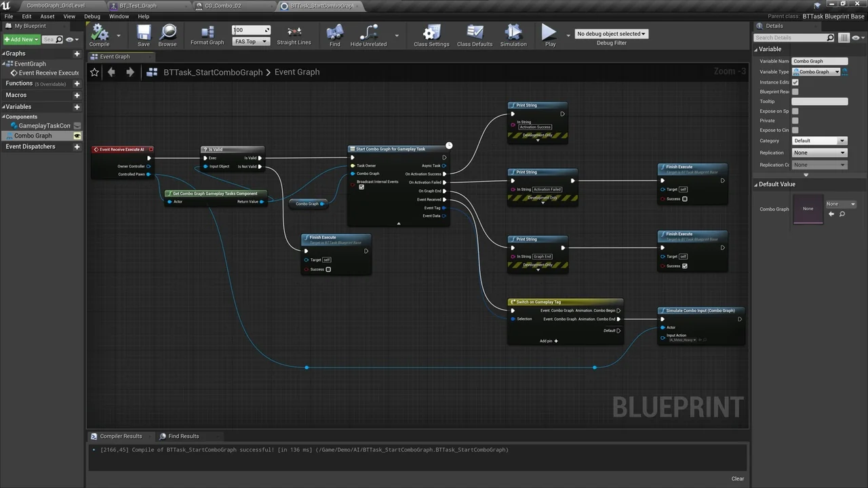Enable Expose on Spawn for Combo Graph
This screenshot has width=868, height=488.
coord(795,110)
